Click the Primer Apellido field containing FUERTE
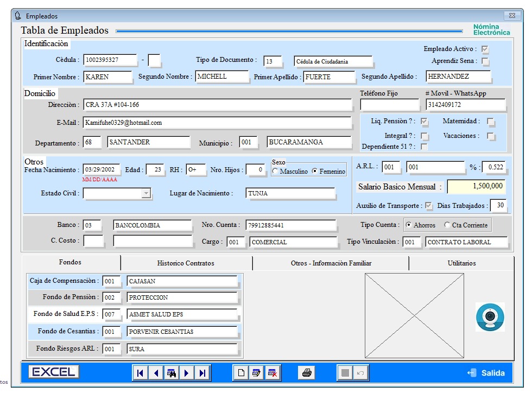Viewport: 532px width, 393px height. point(329,77)
